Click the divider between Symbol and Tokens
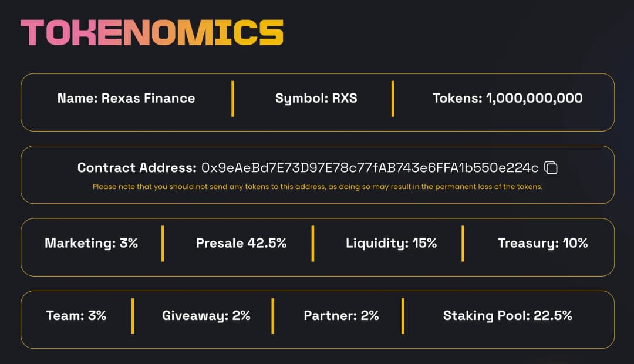The image size is (634, 364). point(393,99)
